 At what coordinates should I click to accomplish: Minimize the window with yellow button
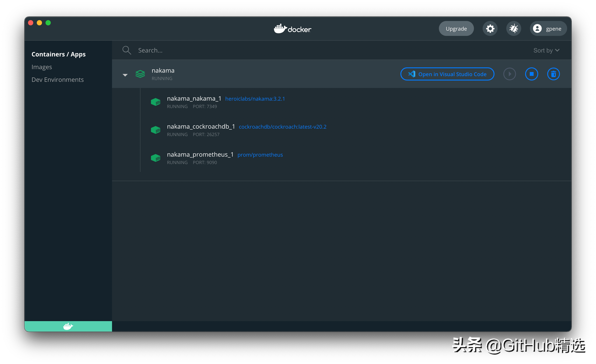(x=39, y=23)
